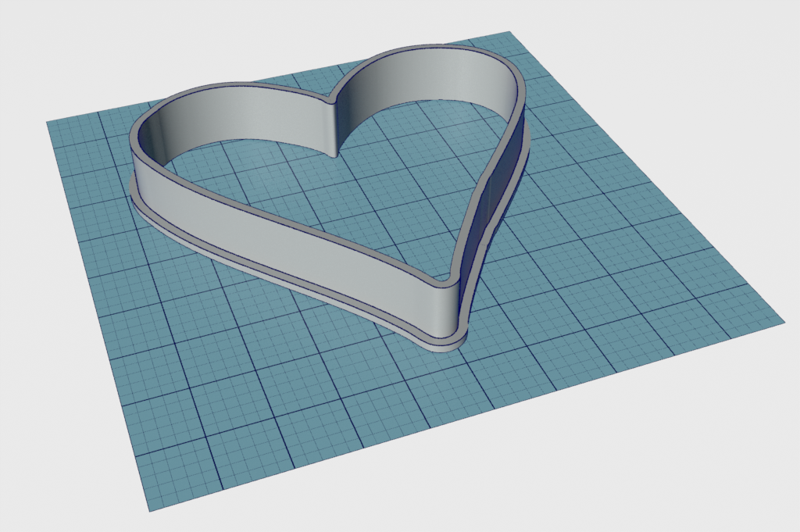Screen dimensions: 800x532
Task: Click the top corner of grid plane
Action: click(x=508, y=34)
